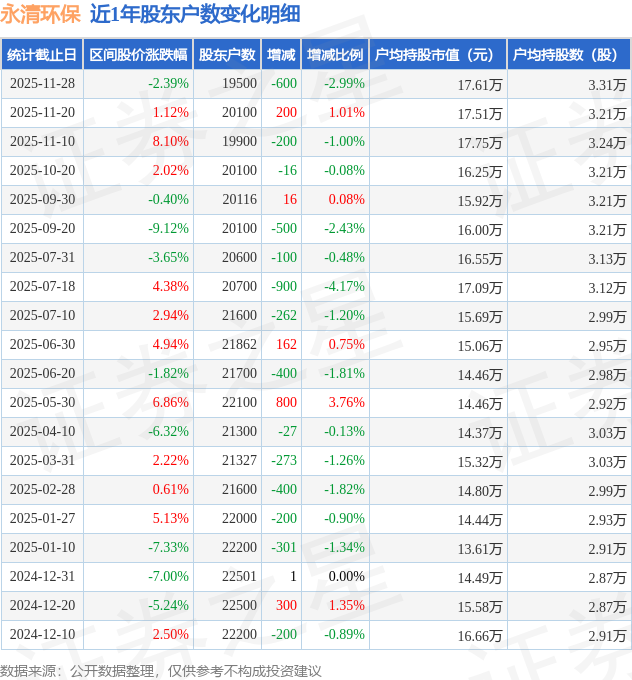The width and height of the screenshot is (632, 680).
Task: Select the 22501 shareholder count cell
Action: point(240,577)
